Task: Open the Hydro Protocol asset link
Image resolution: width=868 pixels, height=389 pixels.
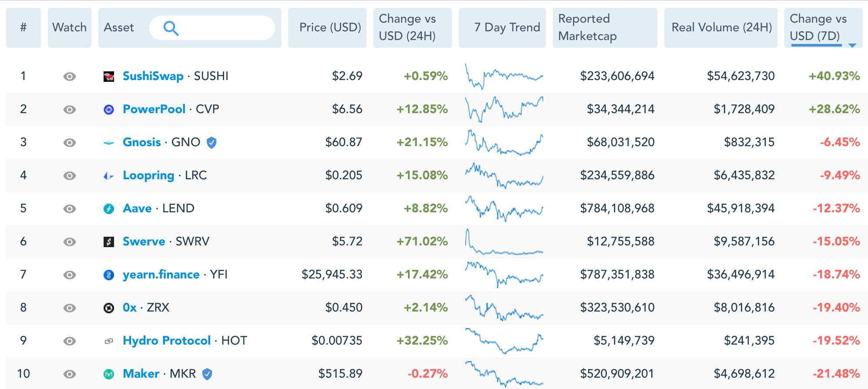Action: [x=166, y=340]
